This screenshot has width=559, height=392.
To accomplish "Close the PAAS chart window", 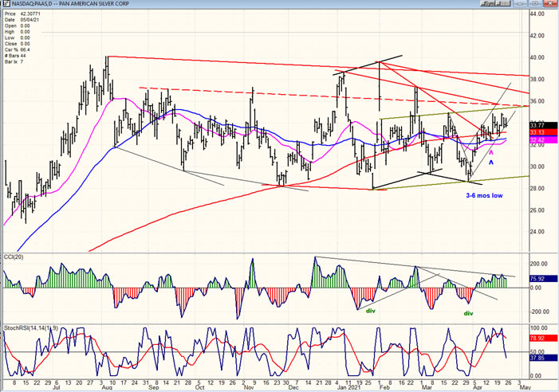I will (x=550, y=3).
